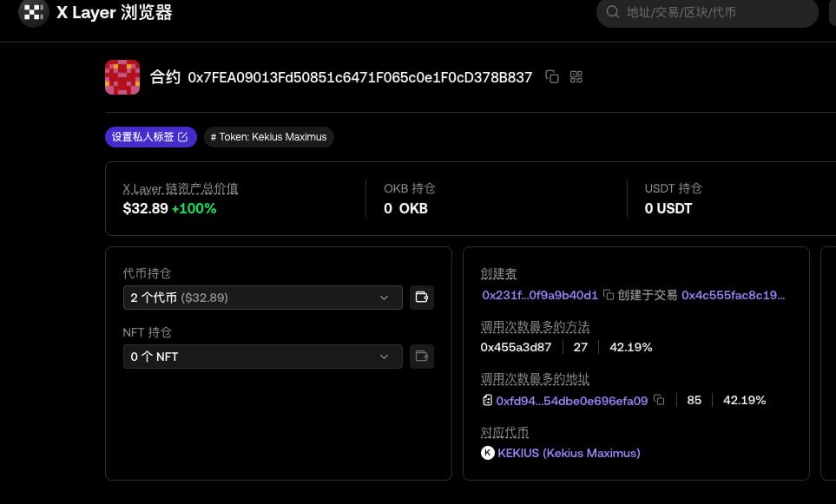
Task: Click the 调用次数最多的方法 label
Action: click(535, 326)
